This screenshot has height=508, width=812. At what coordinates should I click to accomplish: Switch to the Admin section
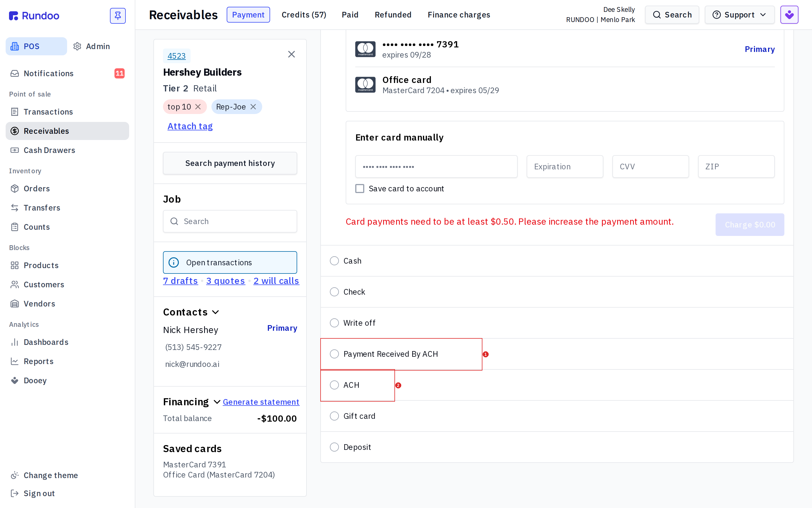coord(92,46)
